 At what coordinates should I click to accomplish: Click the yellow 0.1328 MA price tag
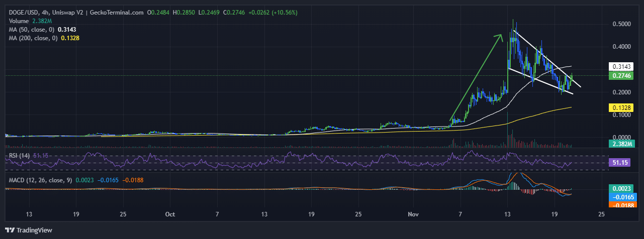622,107
